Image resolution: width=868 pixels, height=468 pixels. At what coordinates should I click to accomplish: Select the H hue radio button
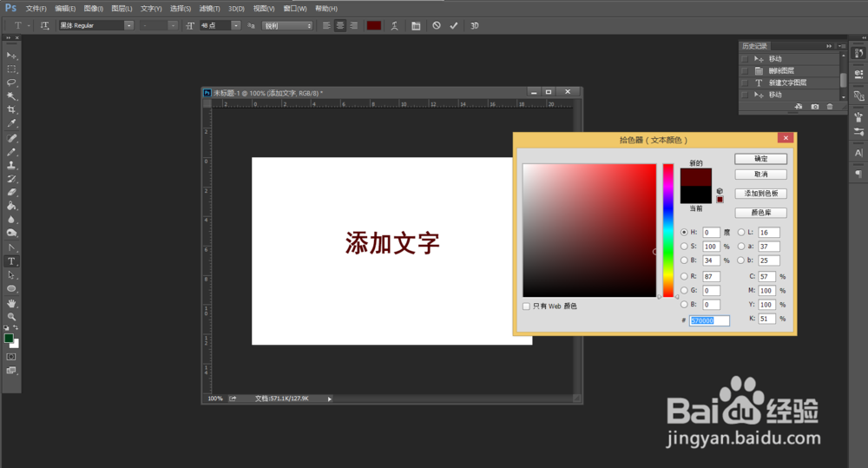684,232
